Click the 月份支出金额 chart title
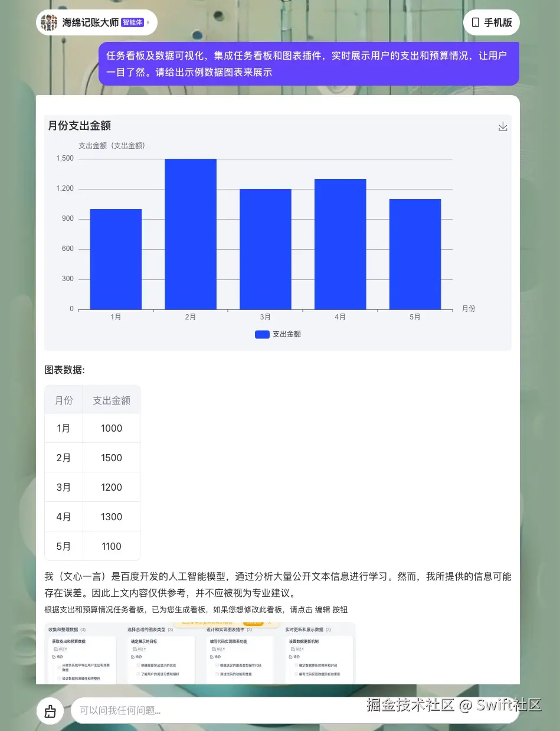 click(80, 126)
